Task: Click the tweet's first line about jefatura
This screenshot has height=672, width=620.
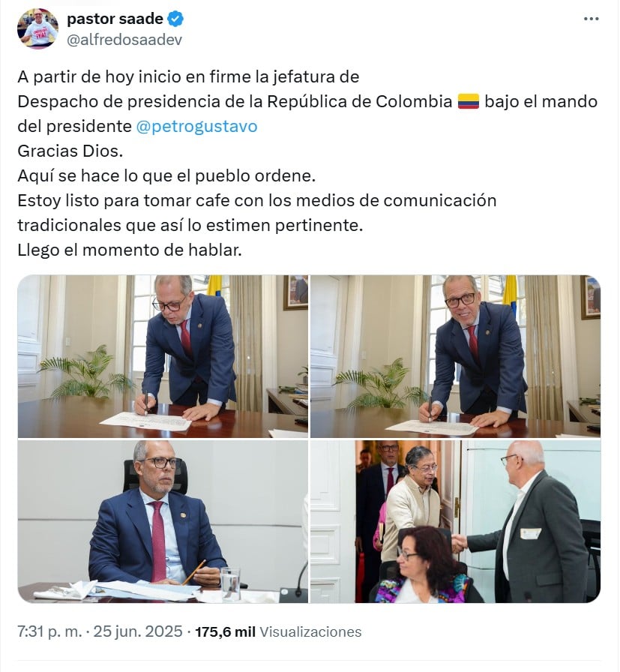Action: pyautogui.click(x=188, y=76)
